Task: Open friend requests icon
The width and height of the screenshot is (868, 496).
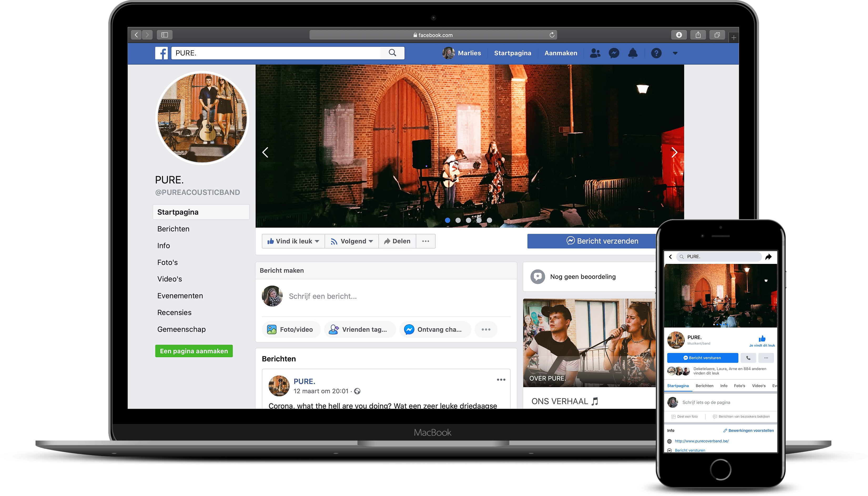Action: (595, 53)
